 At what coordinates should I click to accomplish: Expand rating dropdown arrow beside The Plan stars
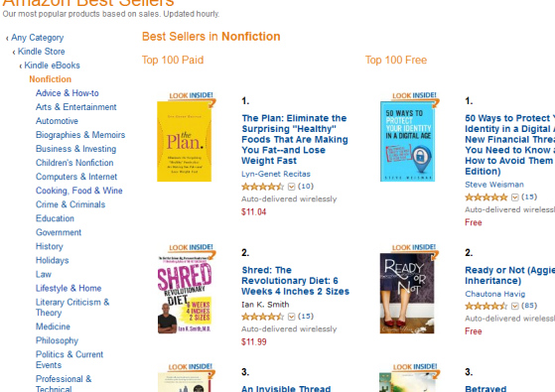[291, 187]
